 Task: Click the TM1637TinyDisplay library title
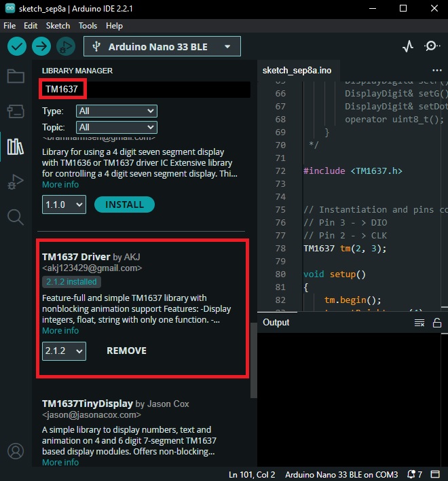(88, 404)
